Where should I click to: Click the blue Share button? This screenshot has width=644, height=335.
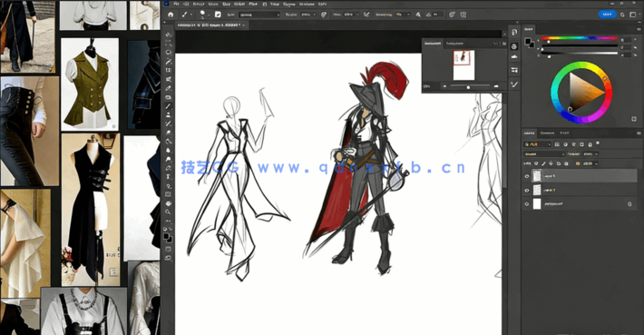[608, 15]
